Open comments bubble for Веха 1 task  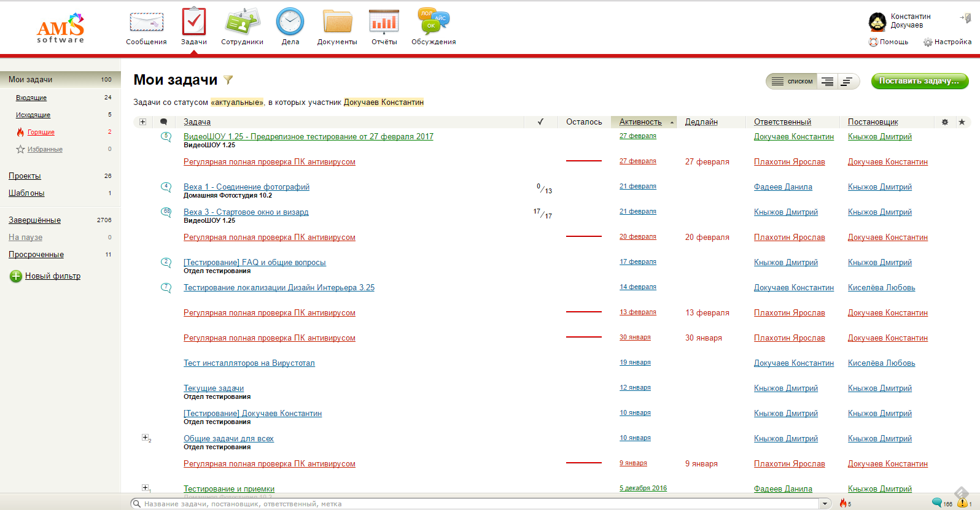(x=166, y=187)
